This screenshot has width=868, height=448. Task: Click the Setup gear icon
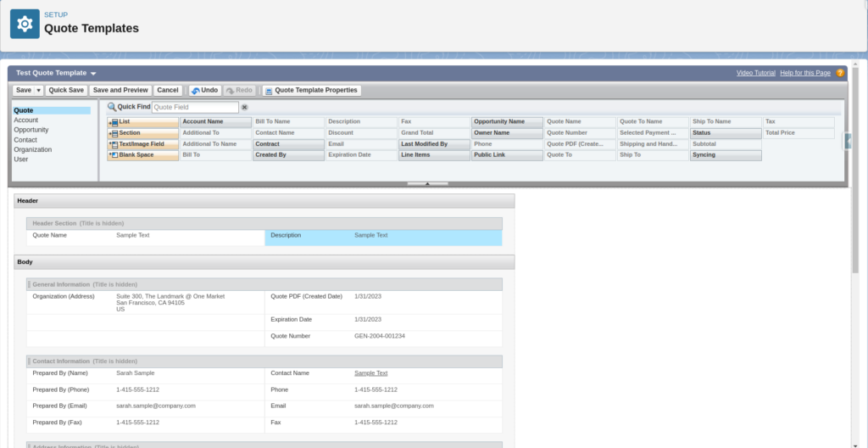point(25,24)
